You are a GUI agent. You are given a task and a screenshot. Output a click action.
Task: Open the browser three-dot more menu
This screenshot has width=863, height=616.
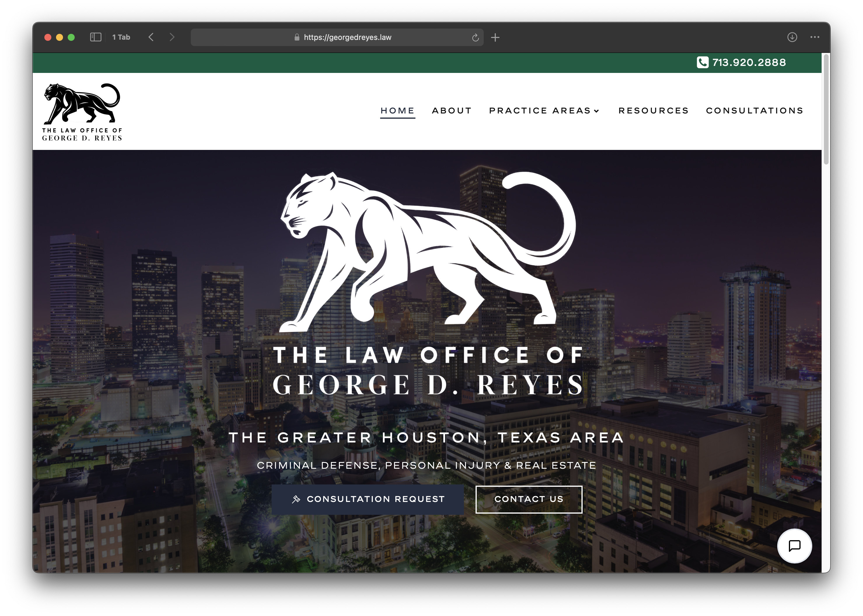[815, 37]
